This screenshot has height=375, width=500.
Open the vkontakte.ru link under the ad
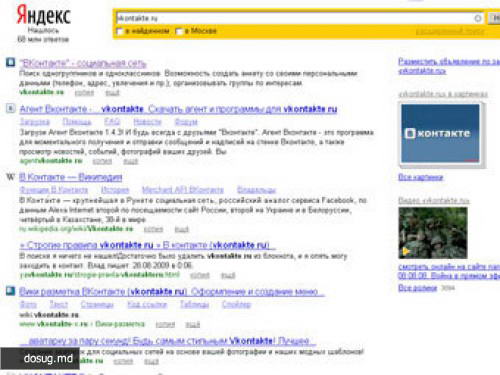422,71
